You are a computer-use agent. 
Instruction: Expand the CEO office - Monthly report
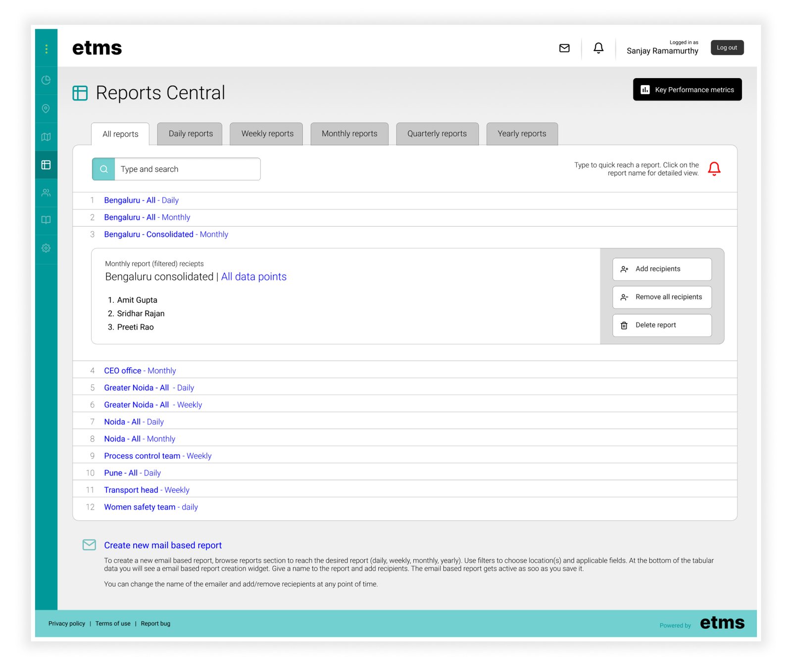pos(140,371)
